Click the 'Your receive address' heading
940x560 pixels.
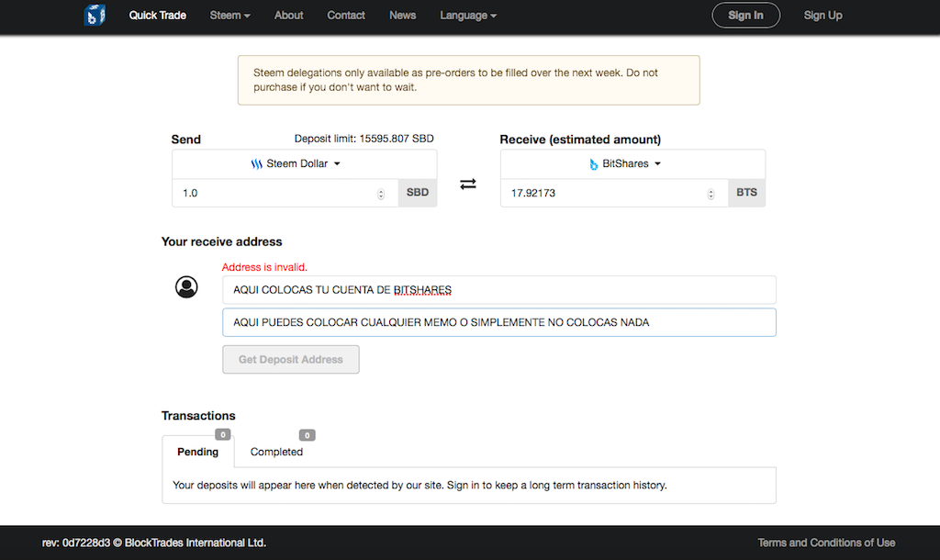pyautogui.click(x=222, y=241)
